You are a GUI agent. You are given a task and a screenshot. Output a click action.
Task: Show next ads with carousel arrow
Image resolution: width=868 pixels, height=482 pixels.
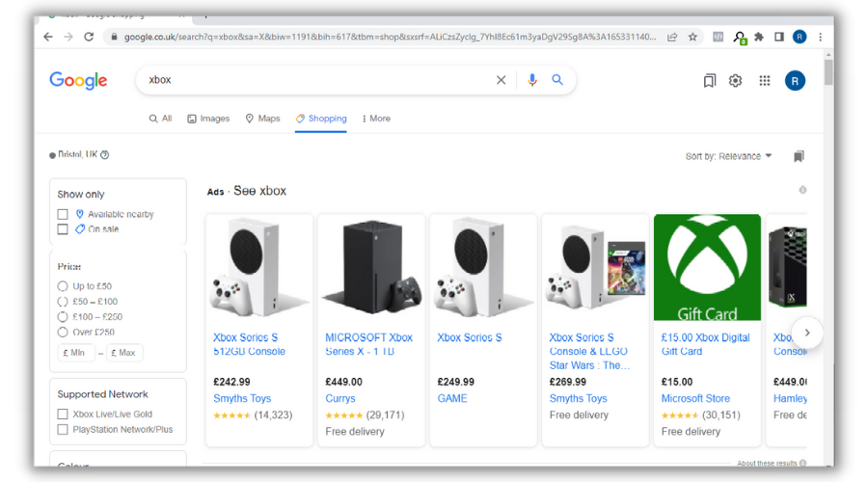(x=807, y=333)
